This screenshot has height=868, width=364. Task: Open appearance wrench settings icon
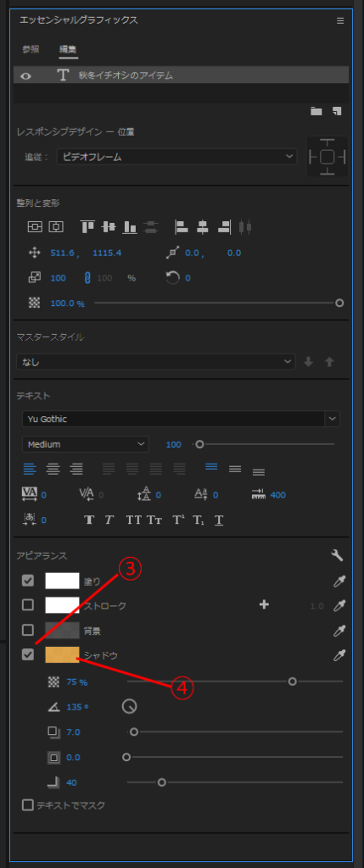(337, 555)
